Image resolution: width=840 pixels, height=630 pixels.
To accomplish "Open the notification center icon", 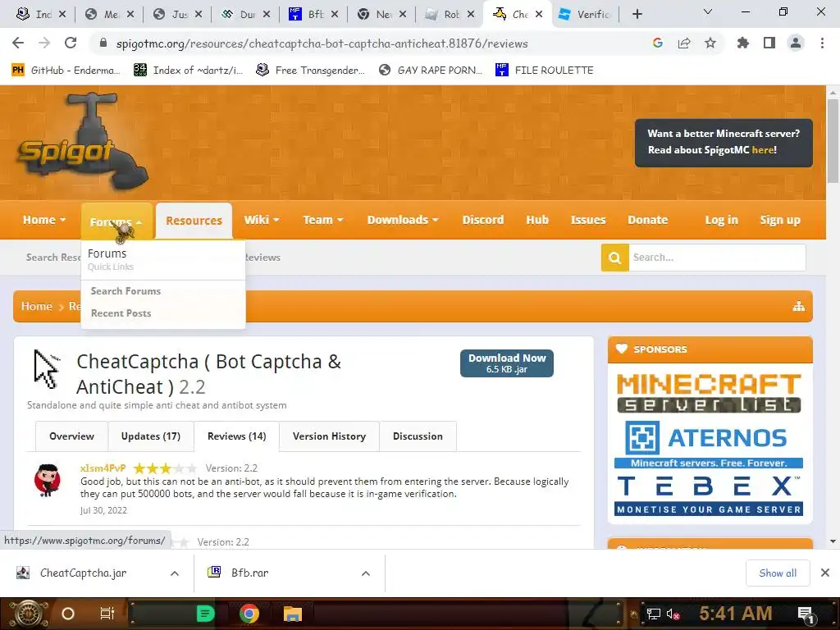I will 806,614.
